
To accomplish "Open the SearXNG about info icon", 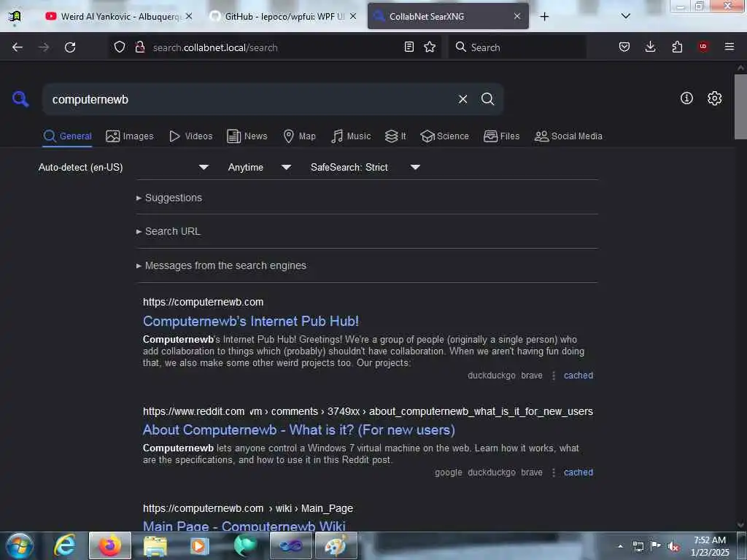I will (686, 98).
